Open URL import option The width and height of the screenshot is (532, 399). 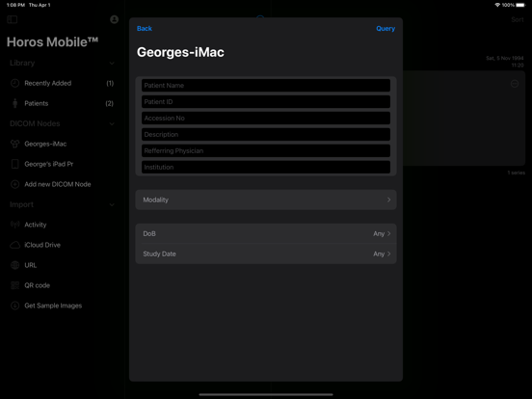(x=62, y=265)
